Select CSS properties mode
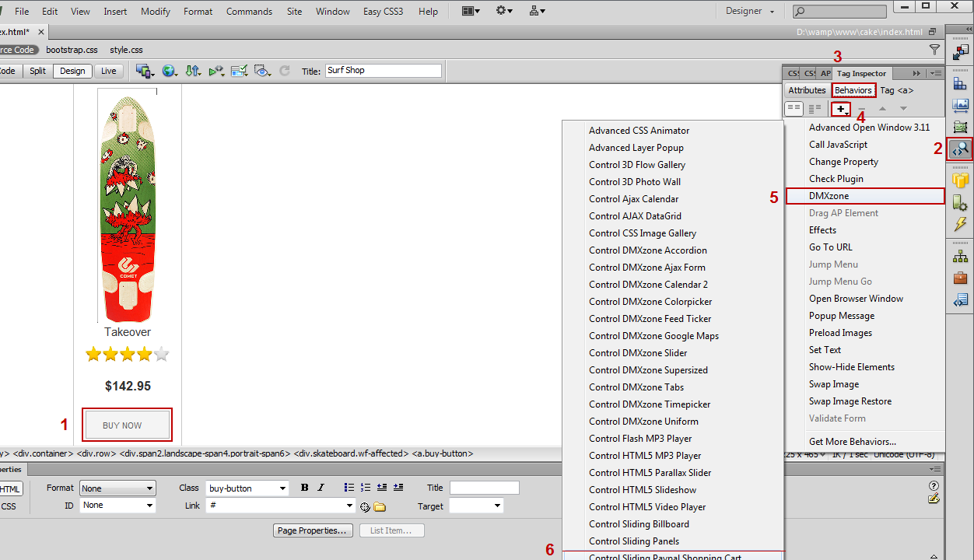Viewport: 974px width, 560px height. tap(9, 506)
